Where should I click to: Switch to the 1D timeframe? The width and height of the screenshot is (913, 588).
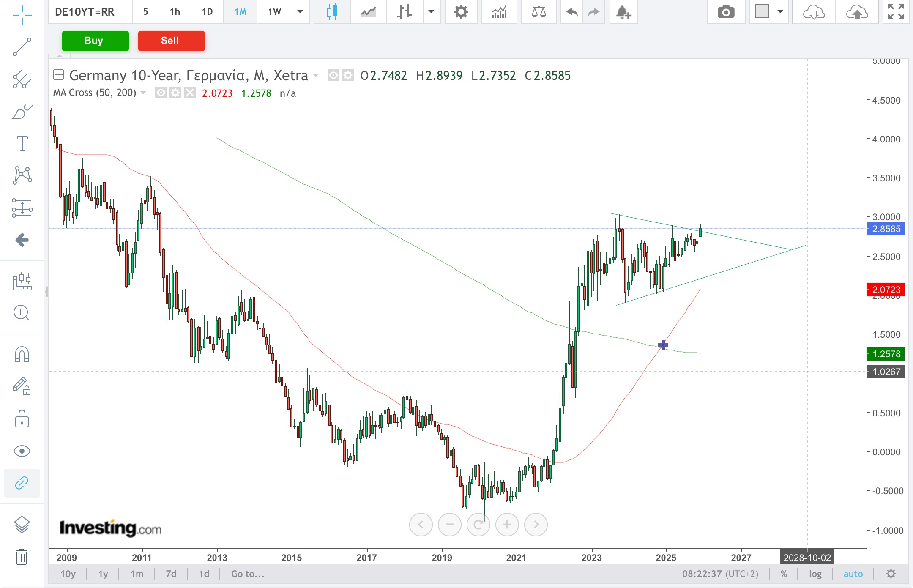point(207,12)
